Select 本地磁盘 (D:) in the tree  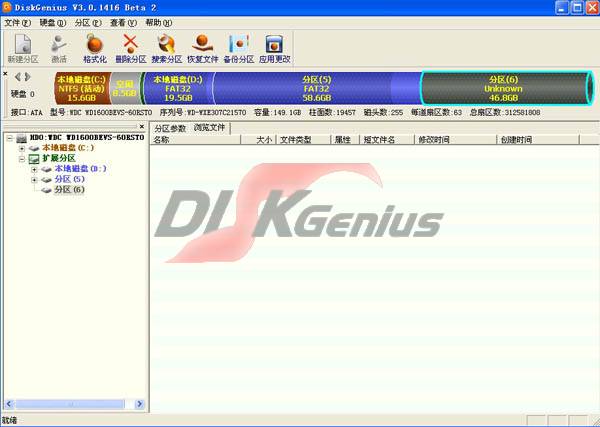point(81,169)
